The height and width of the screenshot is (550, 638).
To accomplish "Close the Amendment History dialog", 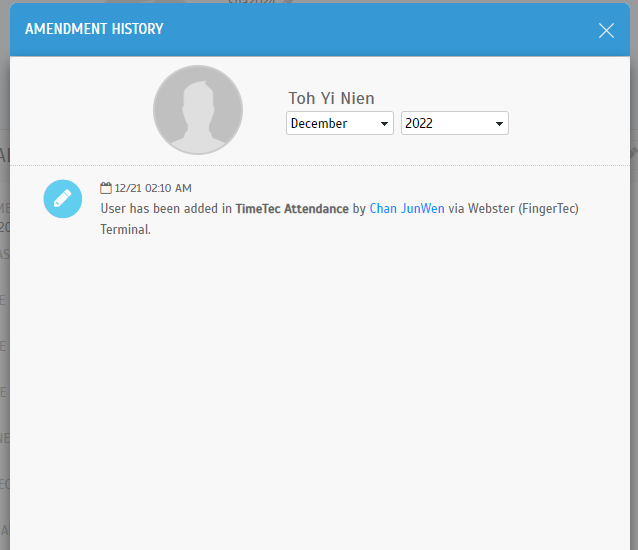I will pyautogui.click(x=606, y=30).
